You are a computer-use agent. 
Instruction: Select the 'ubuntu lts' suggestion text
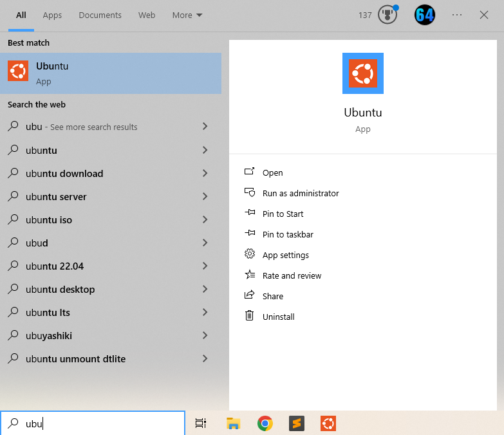tap(48, 312)
